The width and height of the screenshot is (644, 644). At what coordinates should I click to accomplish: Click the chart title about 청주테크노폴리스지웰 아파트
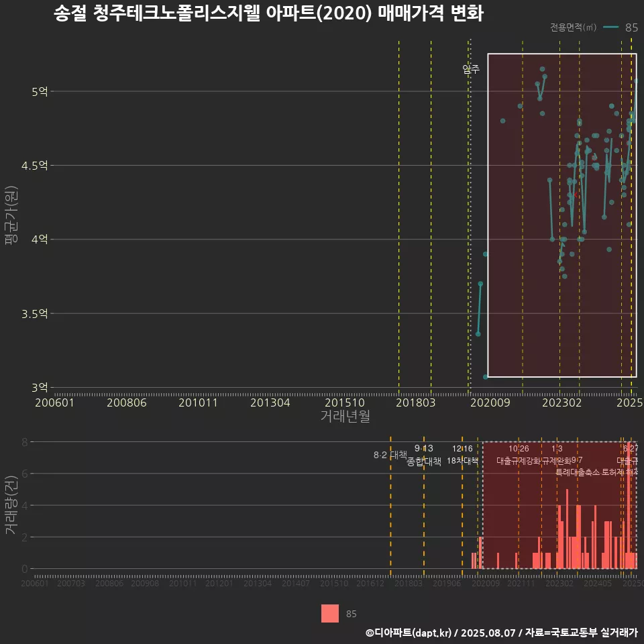click(268, 13)
